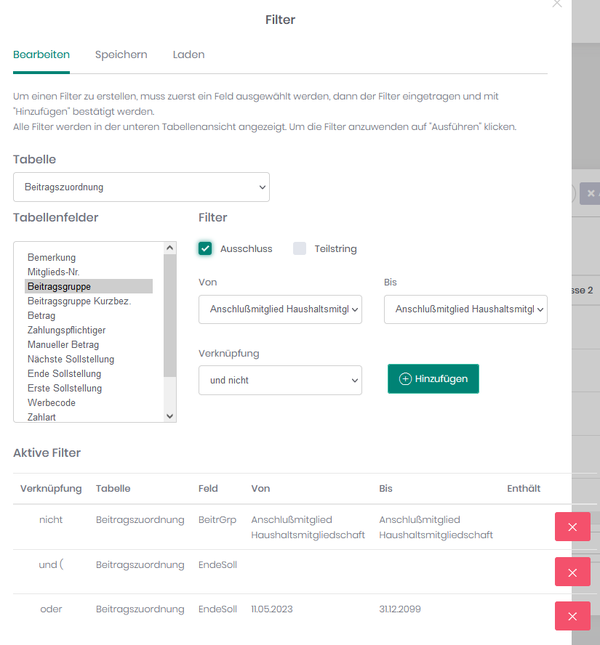Choose Nächste Sollstellung field
600x645 pixels.
[x=71, y=359]
